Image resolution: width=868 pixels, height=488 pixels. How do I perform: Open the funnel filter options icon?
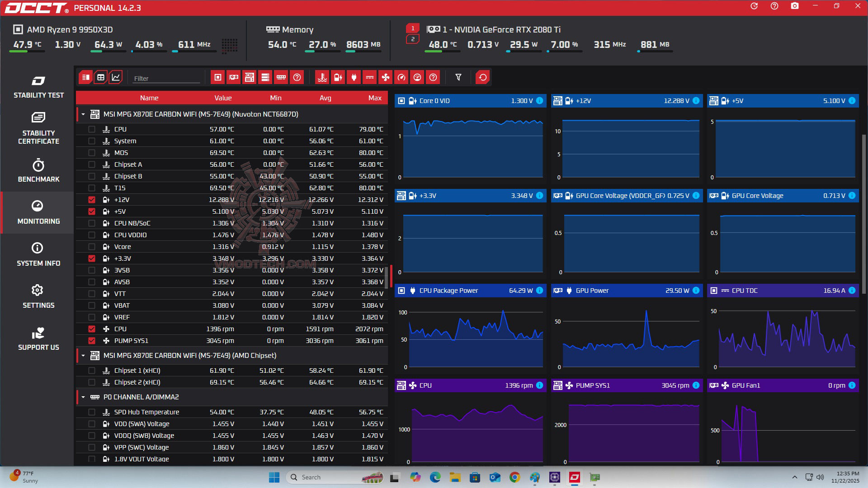pos(458,77)
